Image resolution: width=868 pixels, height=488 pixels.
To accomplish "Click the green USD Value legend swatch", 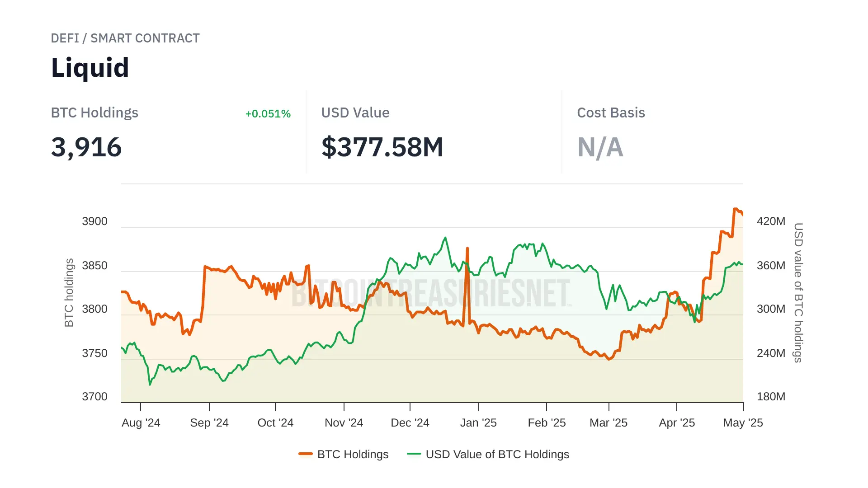I will point(414,454).
